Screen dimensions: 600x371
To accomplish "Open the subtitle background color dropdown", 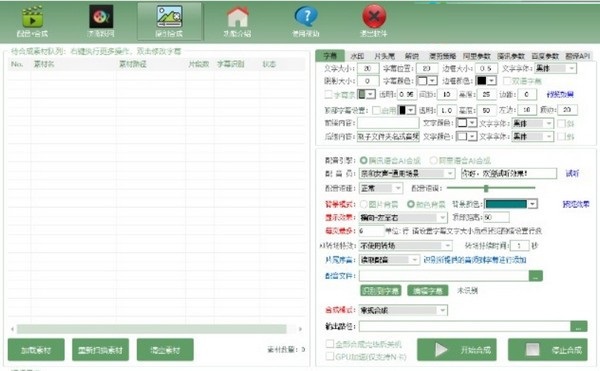I will [370, 94].
